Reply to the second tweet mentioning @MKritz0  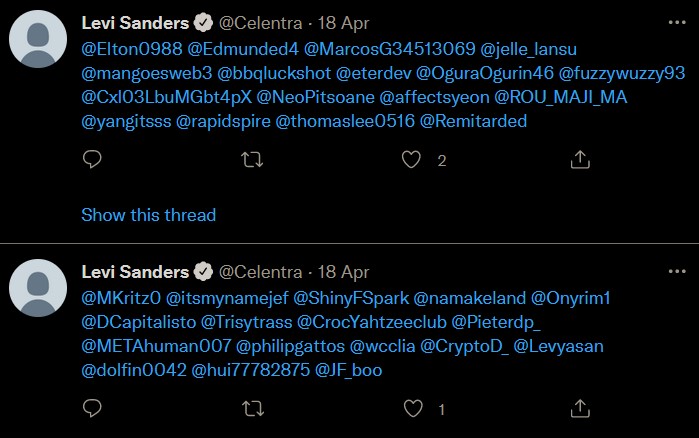coord(92,408)
